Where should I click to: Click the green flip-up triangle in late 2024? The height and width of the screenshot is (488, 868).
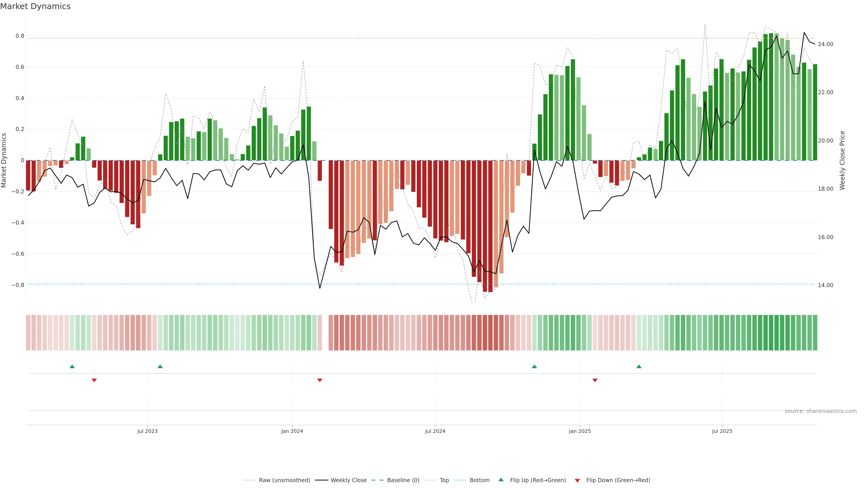click(534, 366)
